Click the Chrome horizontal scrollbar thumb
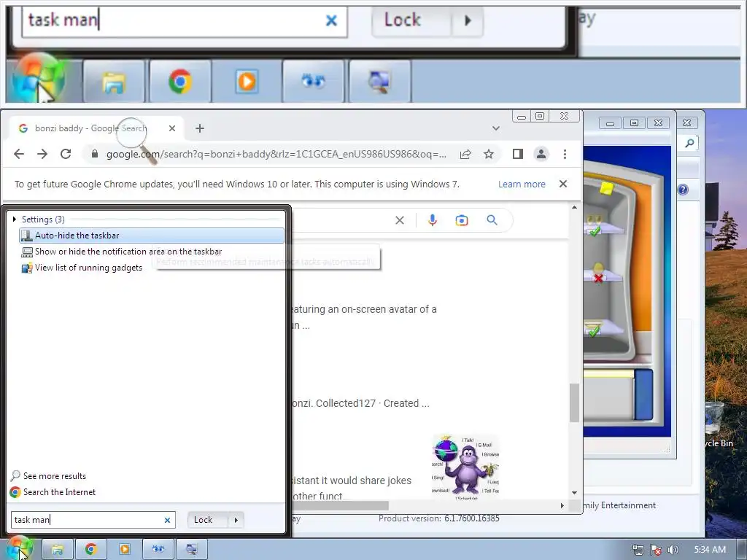The width and height of the screenshot is (747, 560). pyautogui.click(x=341, y=506)
